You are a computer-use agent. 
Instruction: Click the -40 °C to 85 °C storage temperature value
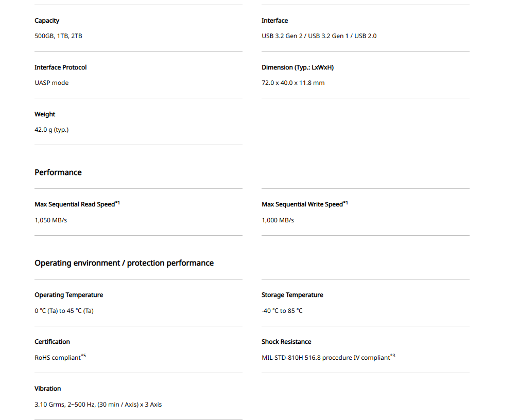click(x=282, y=311)
